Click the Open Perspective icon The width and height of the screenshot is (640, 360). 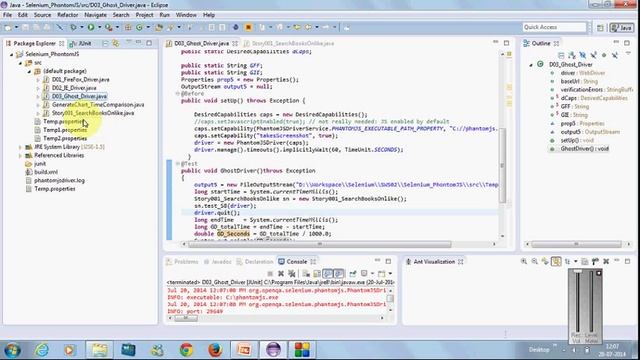(x=600, y=27)
